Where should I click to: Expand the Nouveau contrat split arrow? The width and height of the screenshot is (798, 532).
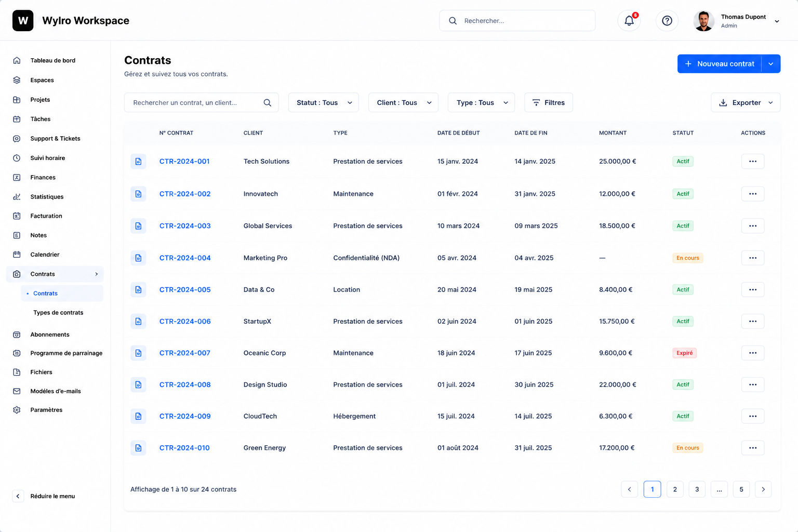[771, 64]
